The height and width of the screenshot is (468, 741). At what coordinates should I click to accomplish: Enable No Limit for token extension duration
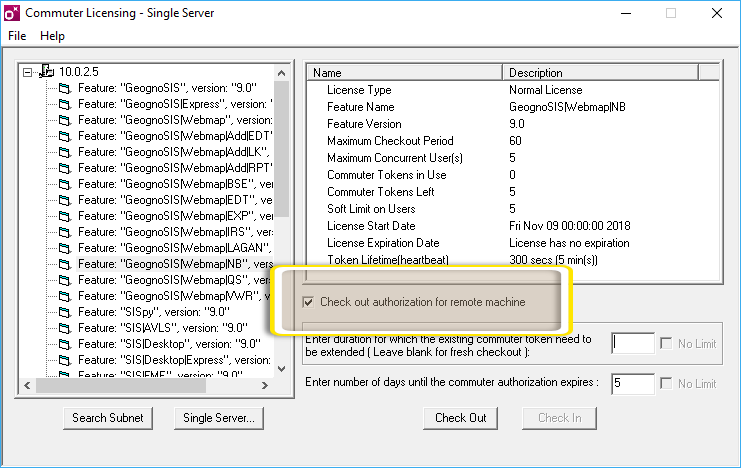[x=666, y=344]
